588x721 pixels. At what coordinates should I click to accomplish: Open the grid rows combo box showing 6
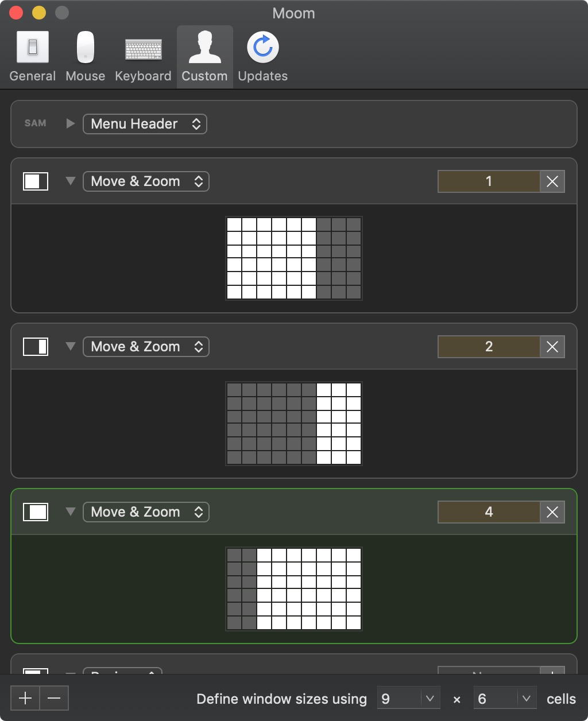[505, 699]
